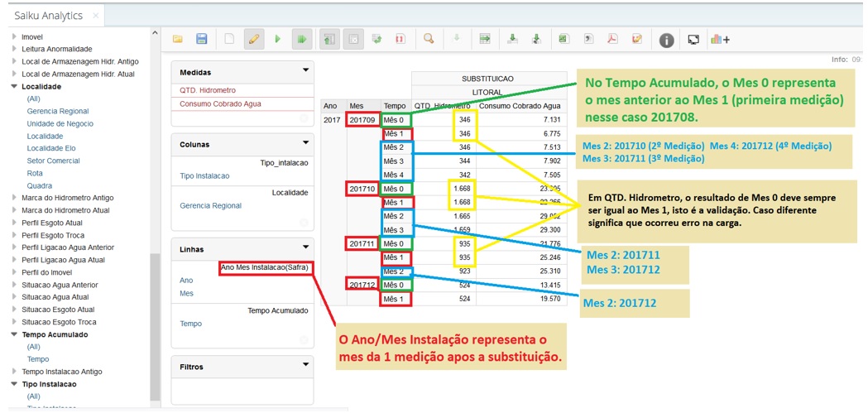
Task: Click the magnifying glass zoom icon
Action: click(x=429, y=39)
